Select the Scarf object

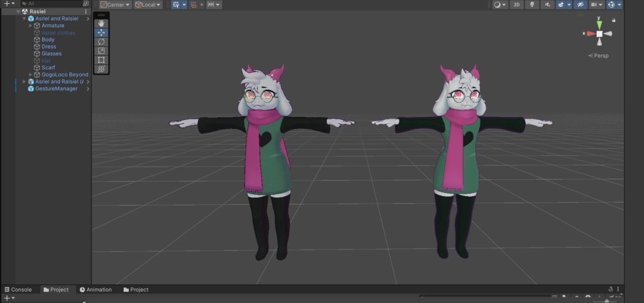tap(48, 67)
